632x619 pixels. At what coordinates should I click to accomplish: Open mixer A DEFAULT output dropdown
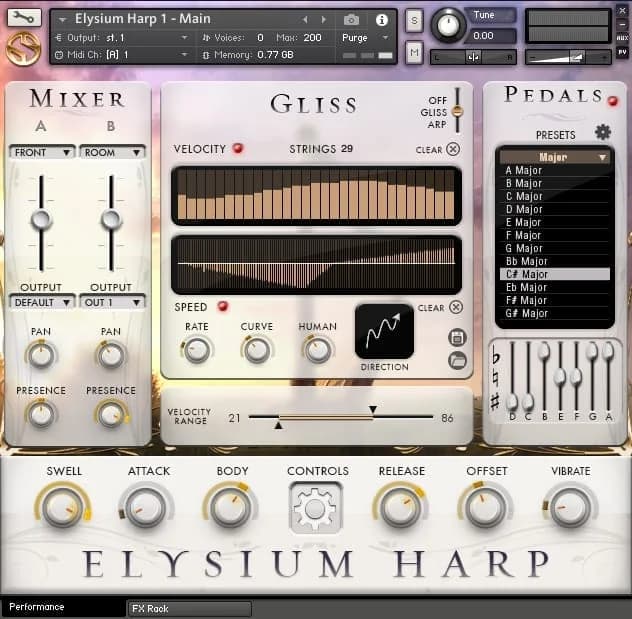[x=42, y=302]
